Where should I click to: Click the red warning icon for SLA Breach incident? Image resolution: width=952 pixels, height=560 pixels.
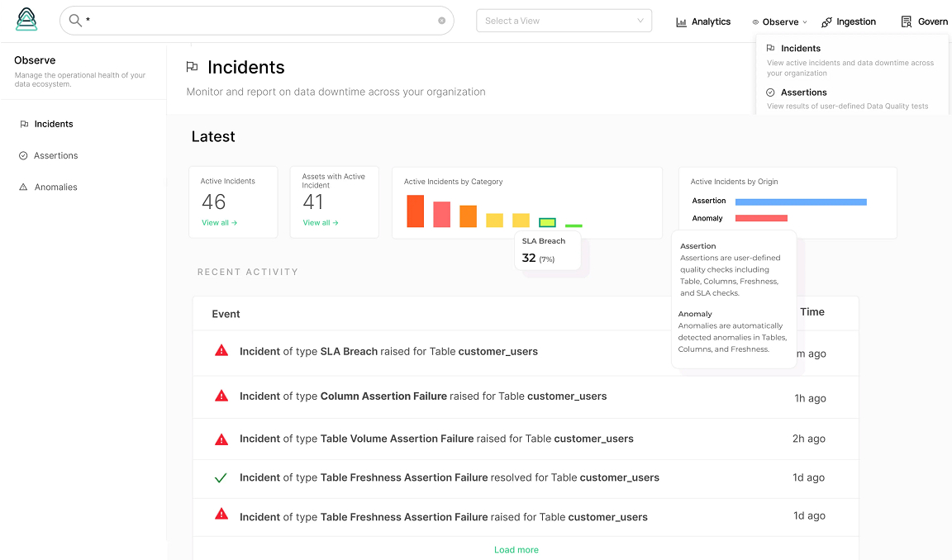pyautogui.click(x=221, y=351)
